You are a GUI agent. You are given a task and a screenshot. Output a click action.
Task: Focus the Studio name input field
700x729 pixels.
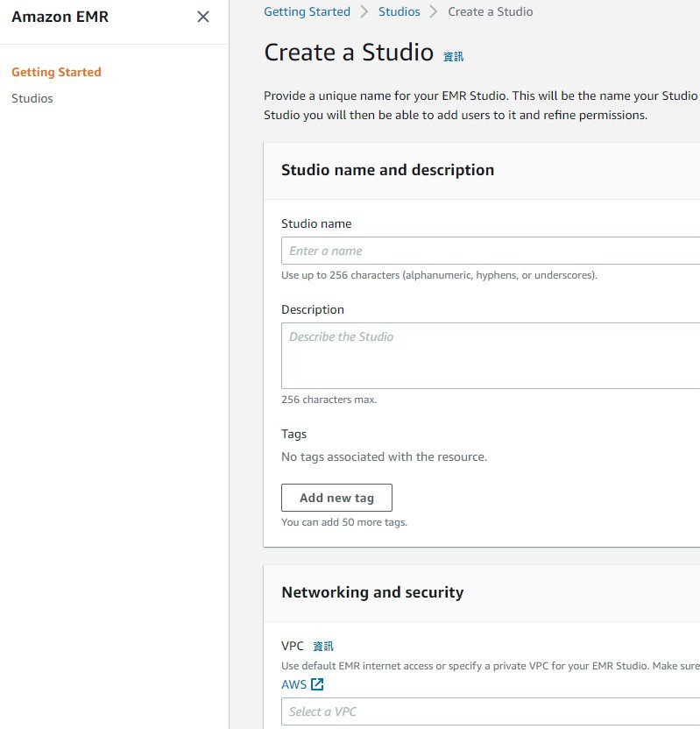pyautogui.click(x=491, y=251)
